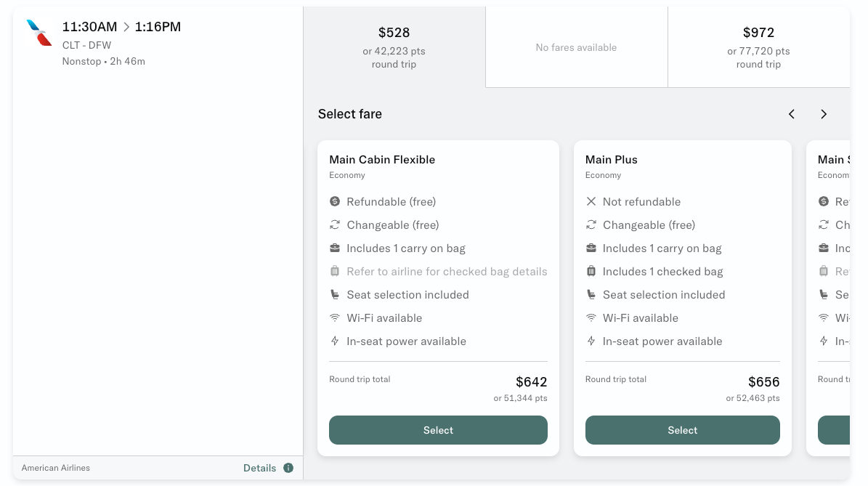
Task: Switch to the $972 fare tab
Action: pyautogui.click(x=758, y=46)
